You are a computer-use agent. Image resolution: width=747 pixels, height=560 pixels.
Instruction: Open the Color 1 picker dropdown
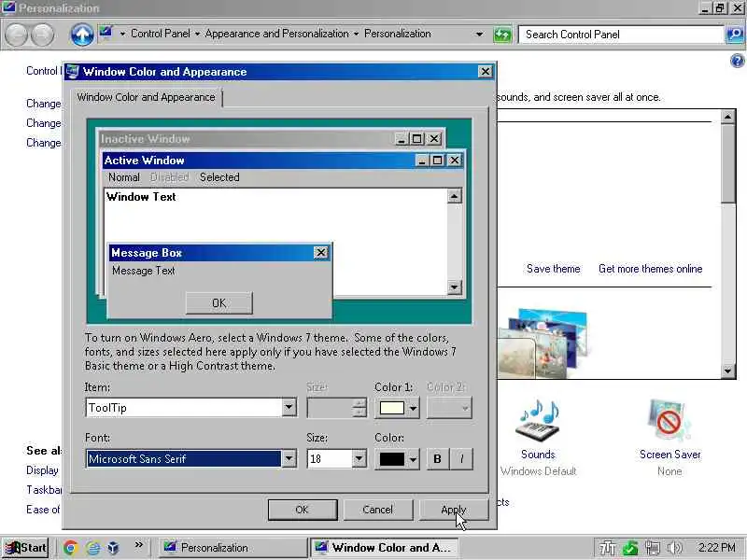(x=398, y=408)
